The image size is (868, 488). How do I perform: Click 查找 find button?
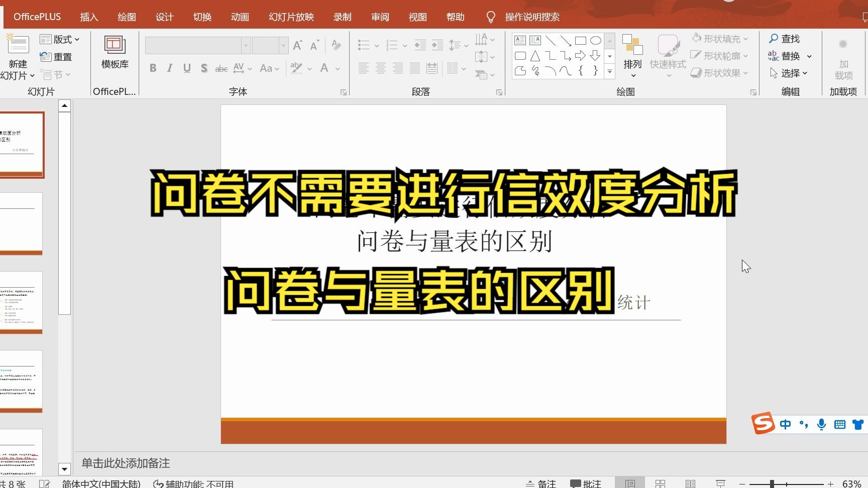coord(784,39)
